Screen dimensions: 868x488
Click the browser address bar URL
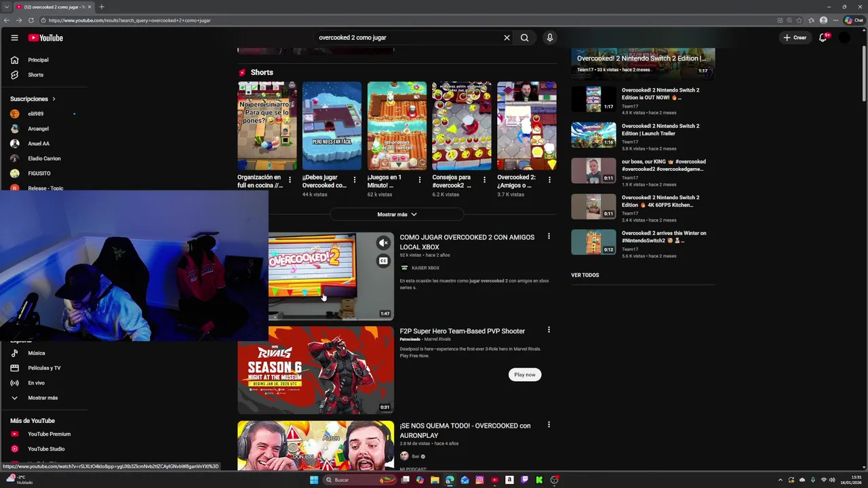click(130, 20)
